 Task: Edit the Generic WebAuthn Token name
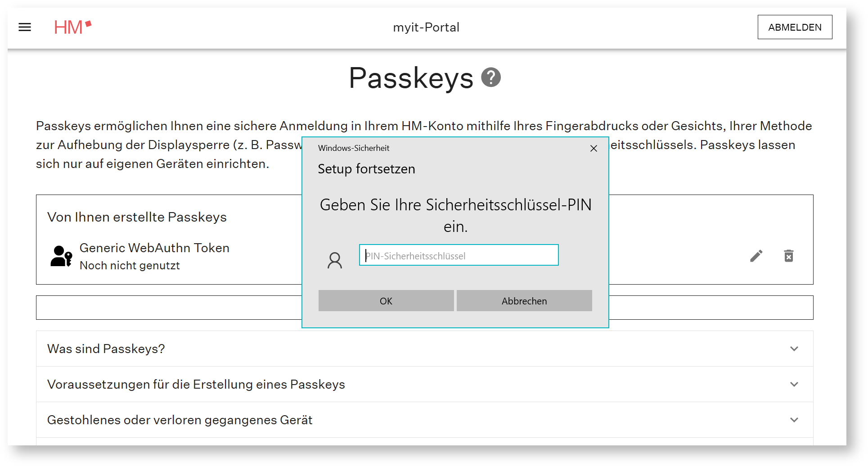coord(756,256)
